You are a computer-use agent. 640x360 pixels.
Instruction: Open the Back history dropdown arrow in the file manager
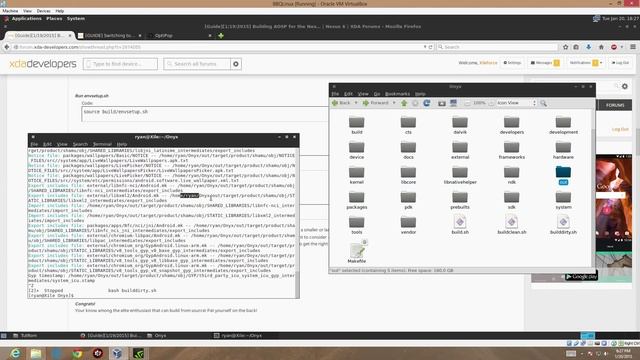[x=356, y=103]
